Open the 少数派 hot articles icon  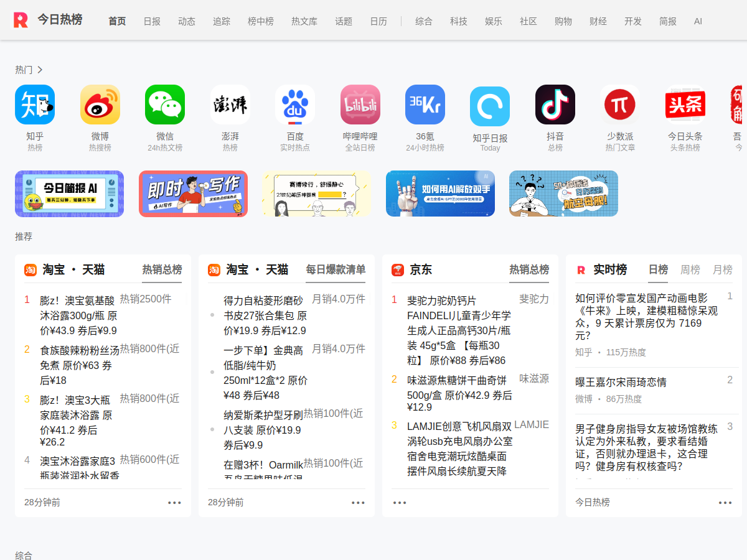pyautogui.click(x=620, y=105)
